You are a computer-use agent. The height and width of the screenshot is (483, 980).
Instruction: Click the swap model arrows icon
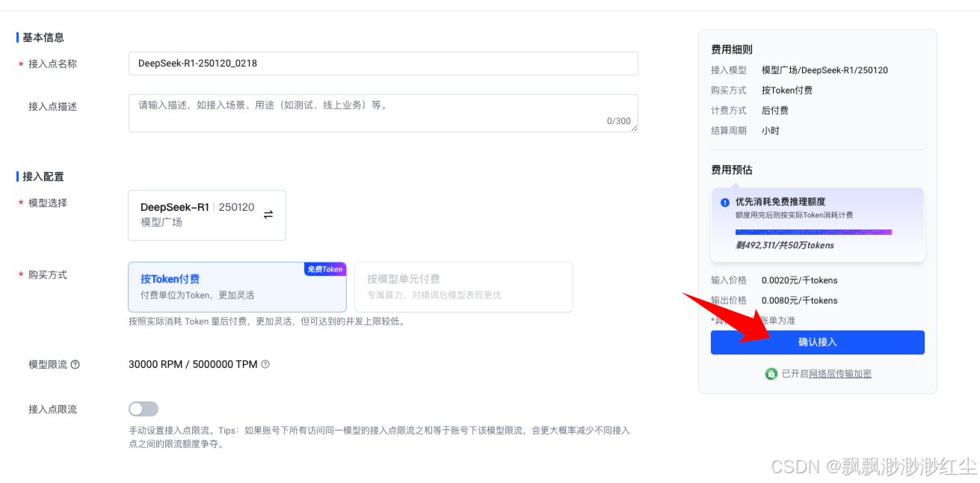[x=268, y=215]
